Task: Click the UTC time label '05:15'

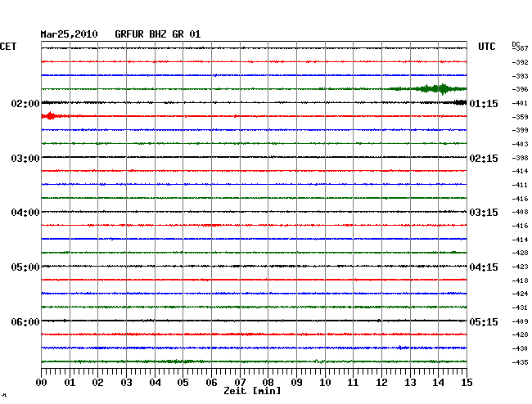Action: point(484,322)
